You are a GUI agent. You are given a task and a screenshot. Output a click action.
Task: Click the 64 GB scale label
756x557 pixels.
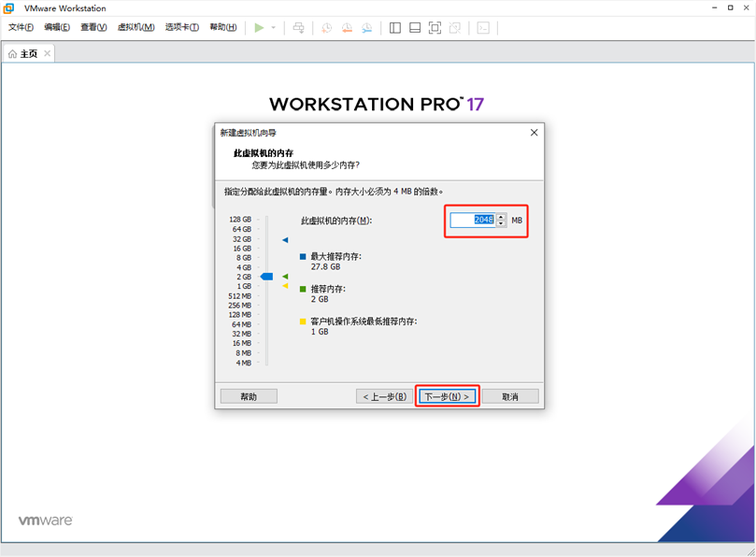242,229
